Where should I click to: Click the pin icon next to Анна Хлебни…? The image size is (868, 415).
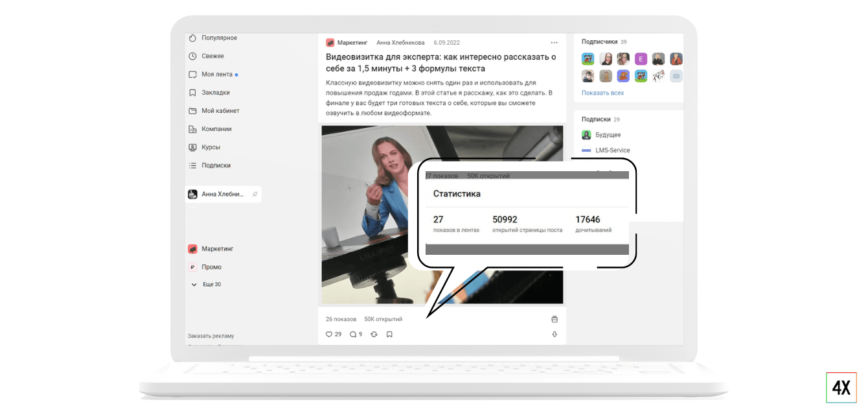click(255, 194)
